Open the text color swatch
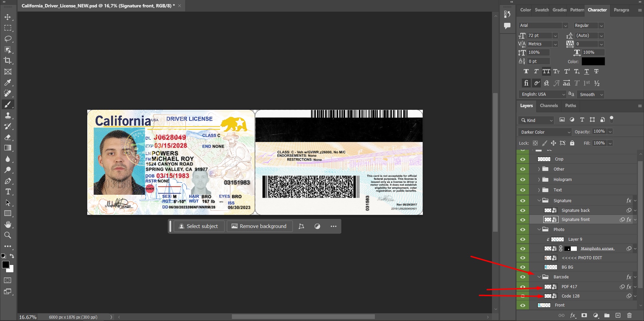 click(x=593, y=61)
